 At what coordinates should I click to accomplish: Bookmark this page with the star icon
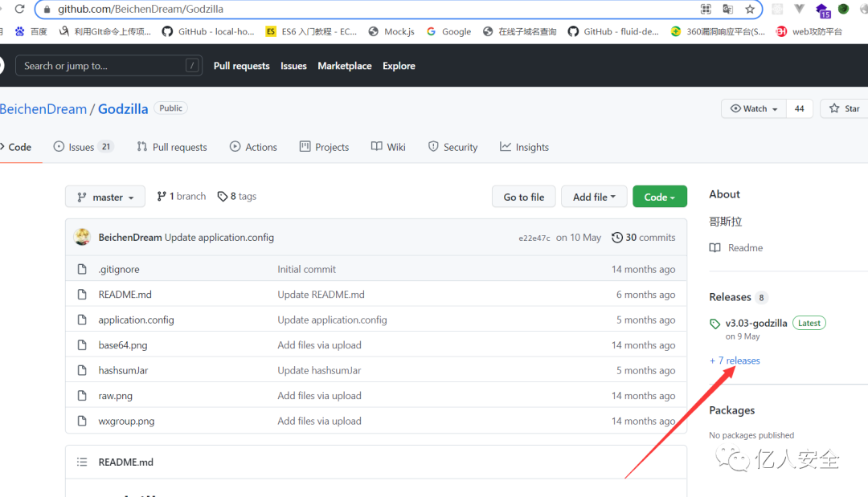(750, 10)
